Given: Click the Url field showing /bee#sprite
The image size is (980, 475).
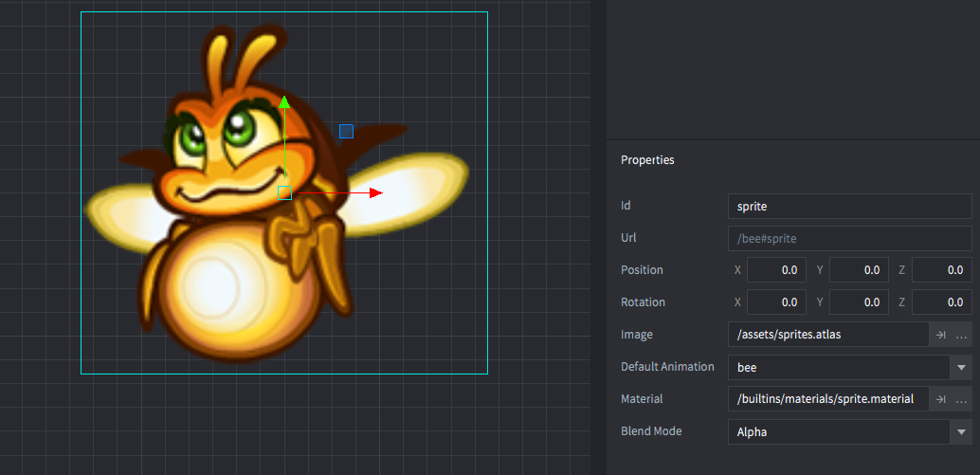Looking at the screenshot, I should coord(849,238).
